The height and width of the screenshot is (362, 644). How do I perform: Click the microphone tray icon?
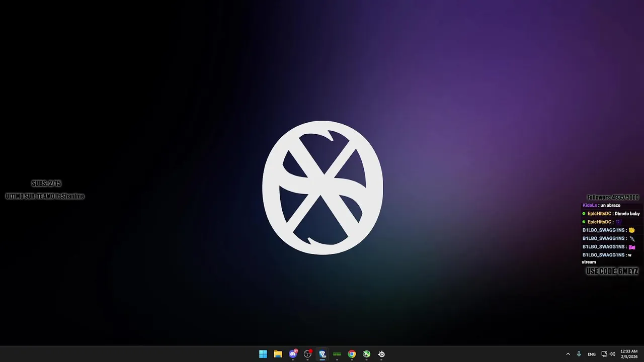pyautogui.click(x=579, y=354)
